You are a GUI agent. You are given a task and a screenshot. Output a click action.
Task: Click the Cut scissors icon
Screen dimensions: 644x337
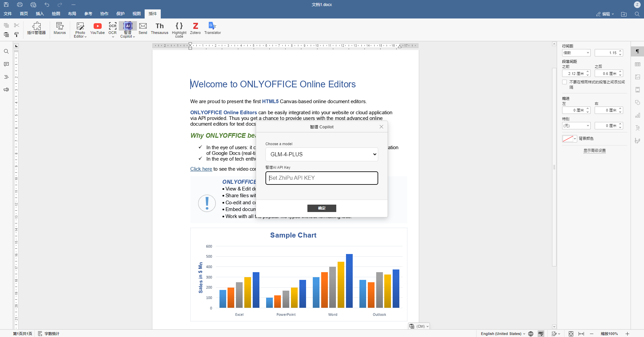pyautogui.click(x=16, y=25)
